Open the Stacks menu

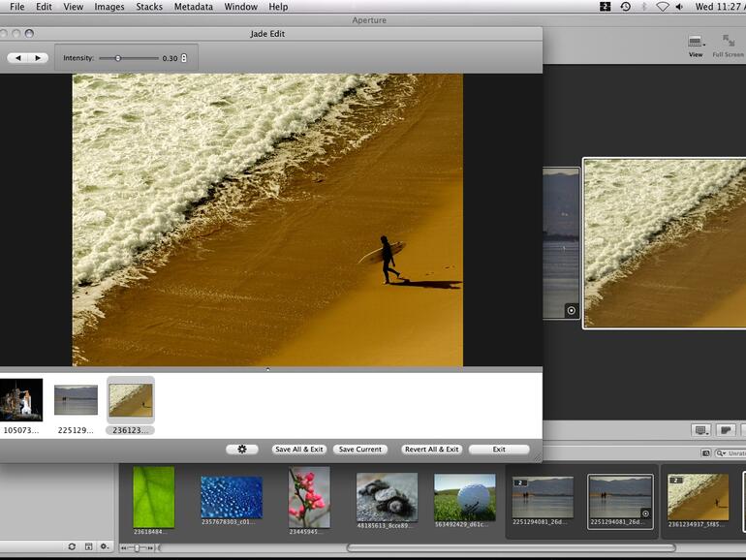click(149, 7)
